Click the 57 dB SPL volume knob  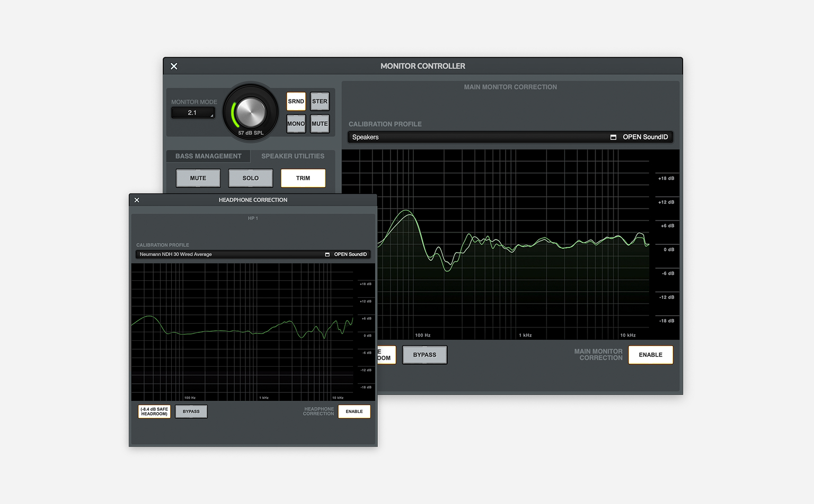coord(251,112)
